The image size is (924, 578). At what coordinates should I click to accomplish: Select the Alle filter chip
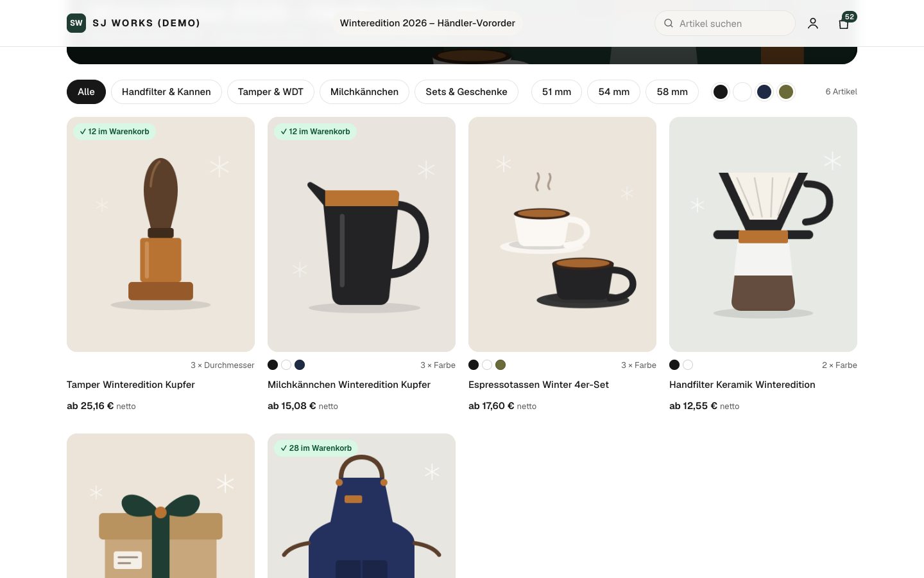[x=86, y=92]
